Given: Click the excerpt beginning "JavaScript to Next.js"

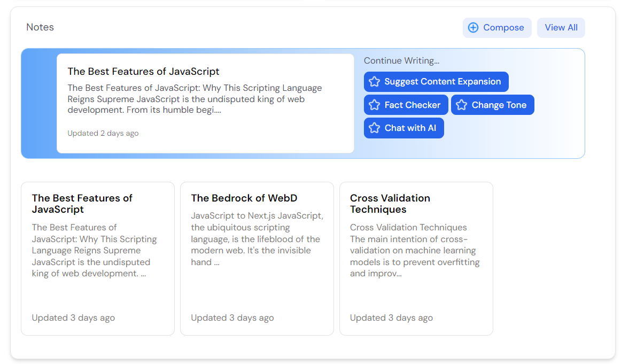Looking at the screenshot, I should (x=257, y=239).
